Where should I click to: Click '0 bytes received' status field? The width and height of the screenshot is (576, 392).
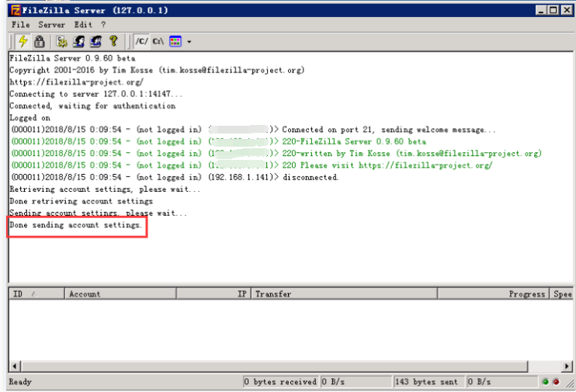[x=281, y=382]
